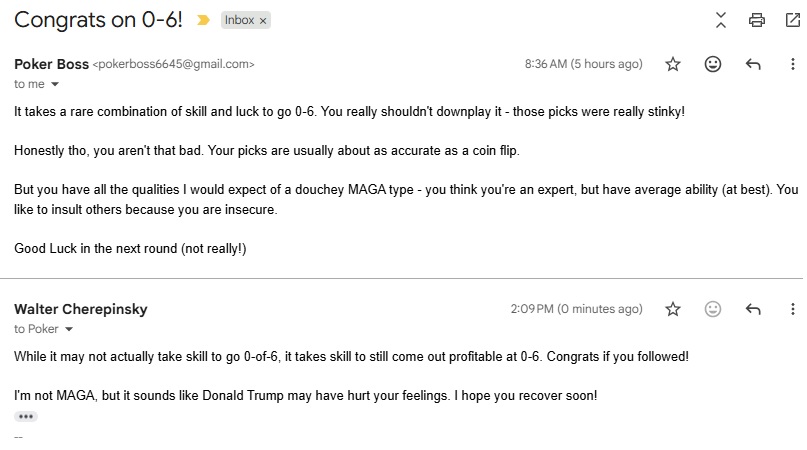This screenshot has width=807, height=450.
Task: Add emoji reaction to Poker Boss email
Action: (x=713, y=64)
